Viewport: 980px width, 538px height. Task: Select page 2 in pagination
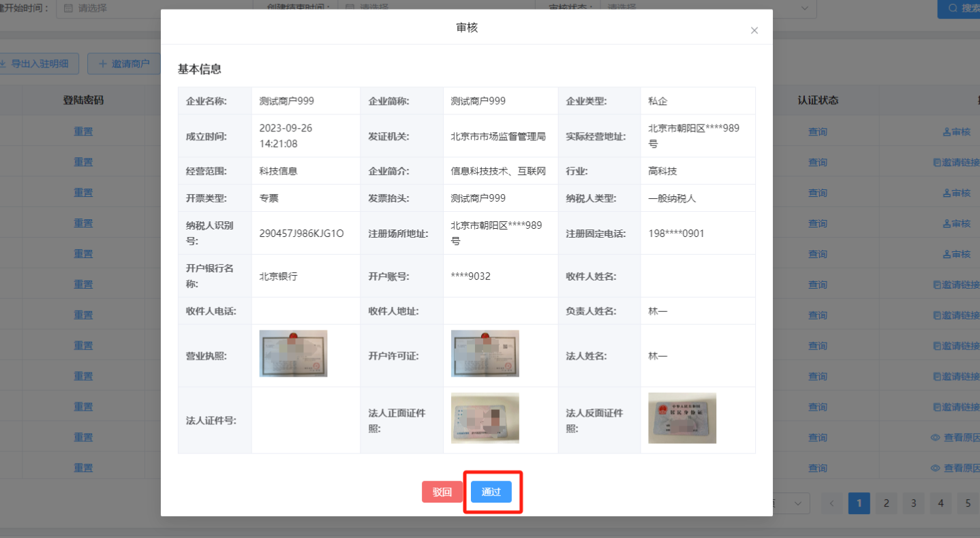point(885,503)
